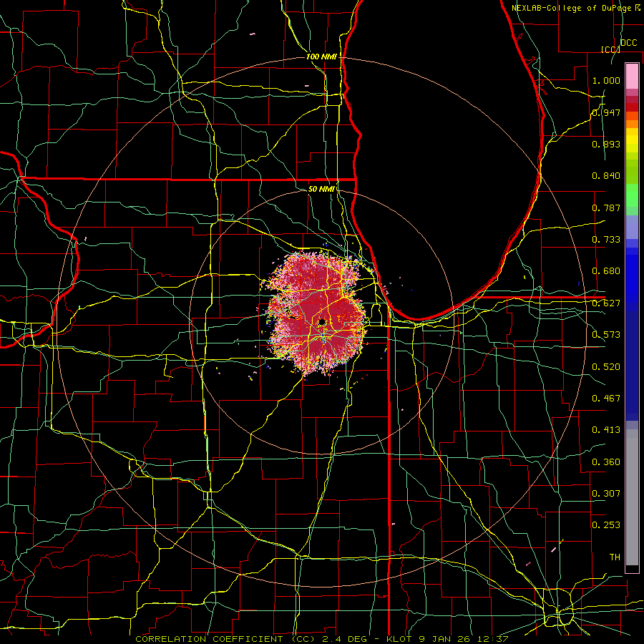Click the 9 JAN 26 date text
Image resolution: width=644 pixels, height=644 pixels.
pyautogui.click(x=444, y=639)
